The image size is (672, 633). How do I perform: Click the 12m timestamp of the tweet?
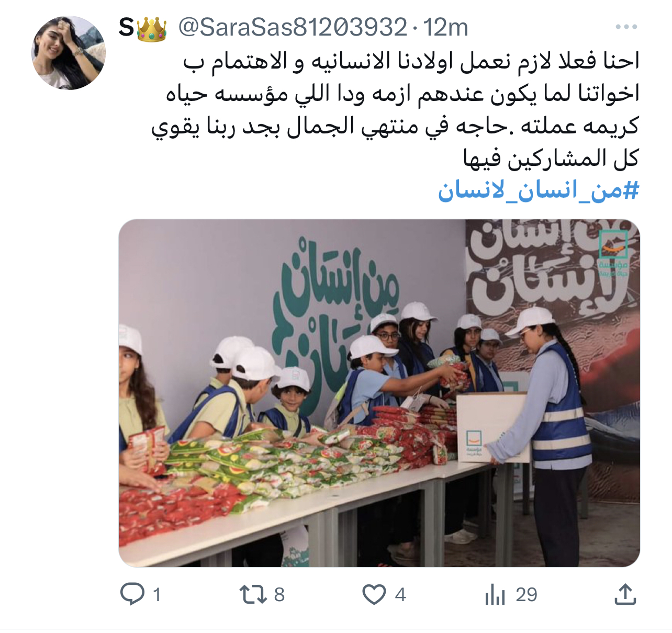(x=446, y=27)
